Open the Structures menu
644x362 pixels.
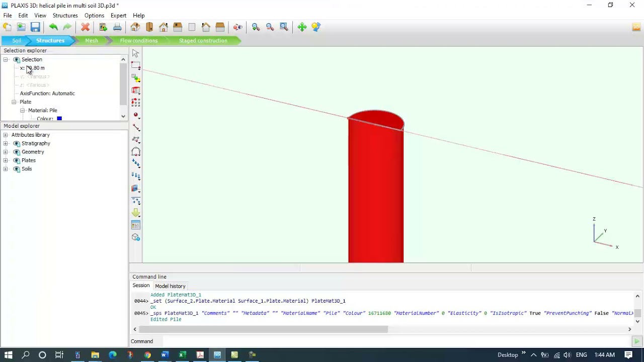[65, 16]
